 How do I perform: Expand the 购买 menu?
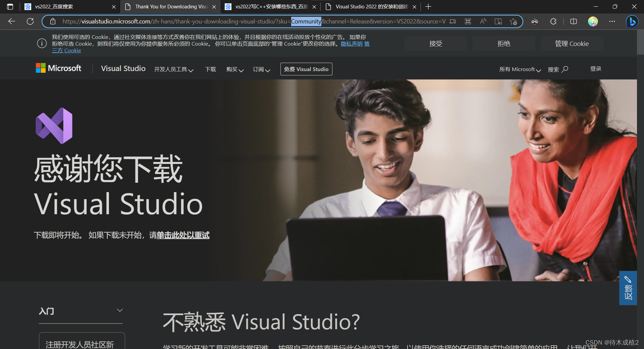(235, 69)
